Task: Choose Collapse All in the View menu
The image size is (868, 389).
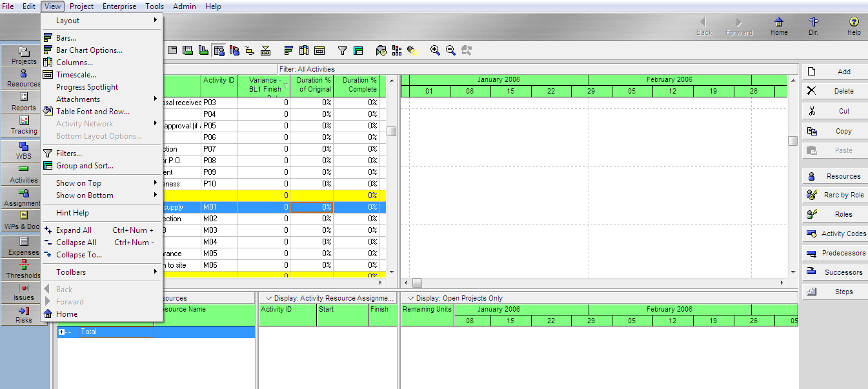Action: click(76, 243)
